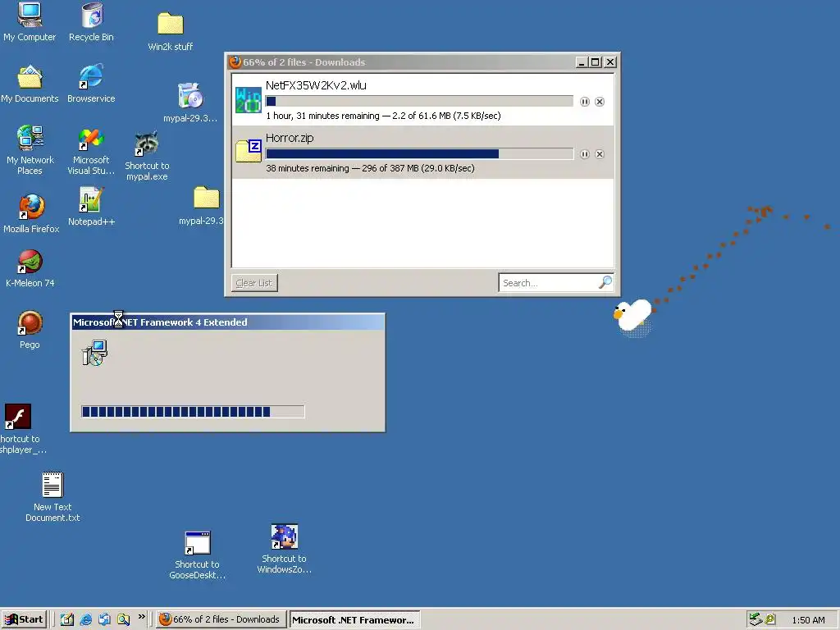Expand the quick launch overflow chevron
The width and height of the screenshot is (840, 630).
tap(141, 617)
